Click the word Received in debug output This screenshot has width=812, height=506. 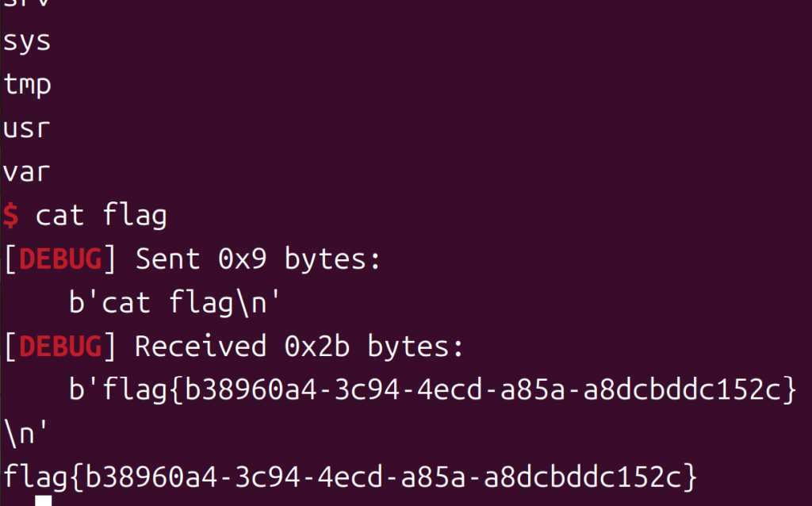coord(201,346)
